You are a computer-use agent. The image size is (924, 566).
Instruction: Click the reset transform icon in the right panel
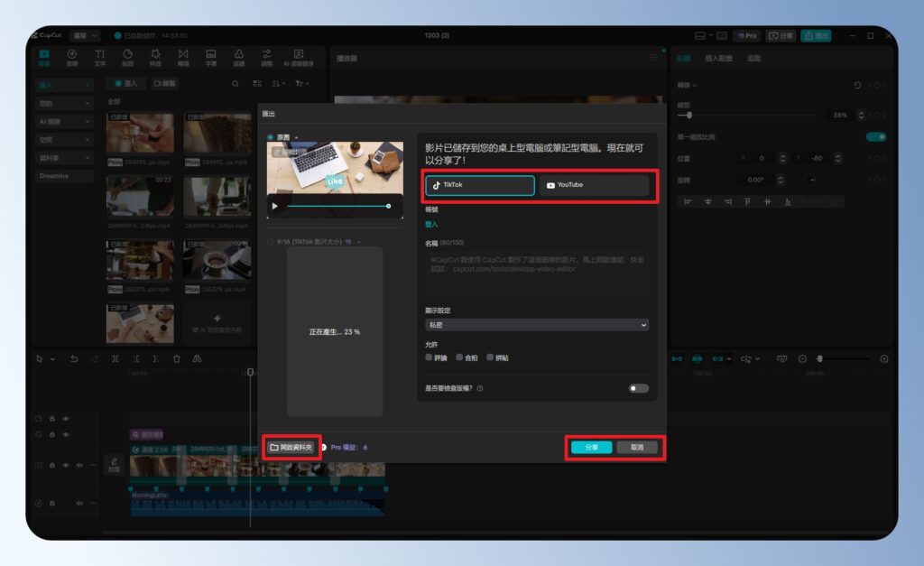click(857, 85)
